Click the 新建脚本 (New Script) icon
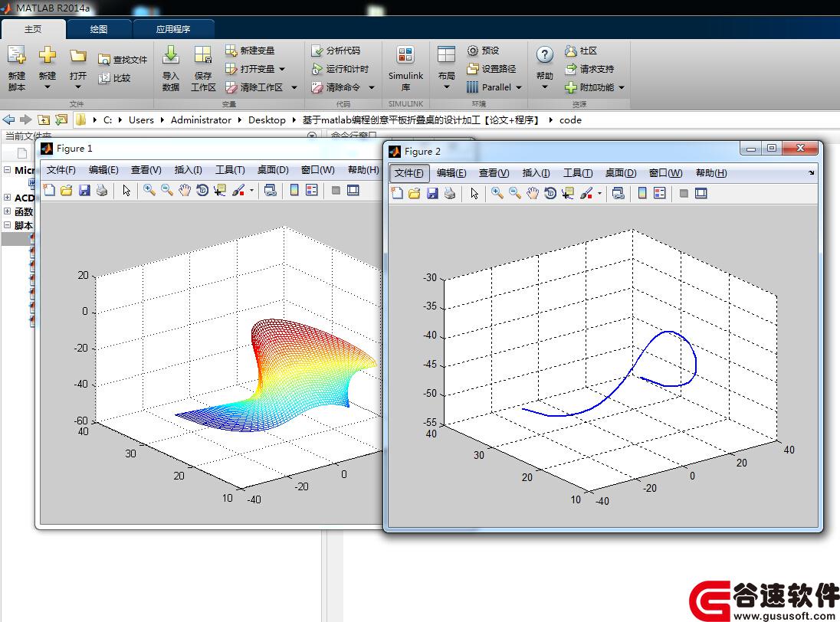Viewport: 840px width, 622px height. coord(17,55)
